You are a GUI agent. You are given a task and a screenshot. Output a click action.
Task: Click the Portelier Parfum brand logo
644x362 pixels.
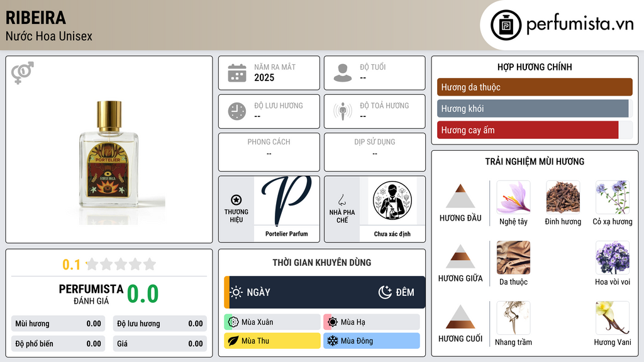[286, 200]
